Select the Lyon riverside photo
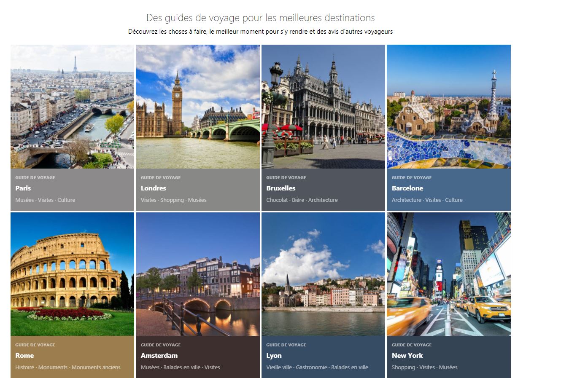The width and height of the screenshot is (588, 378). click(x=323, y=274)
